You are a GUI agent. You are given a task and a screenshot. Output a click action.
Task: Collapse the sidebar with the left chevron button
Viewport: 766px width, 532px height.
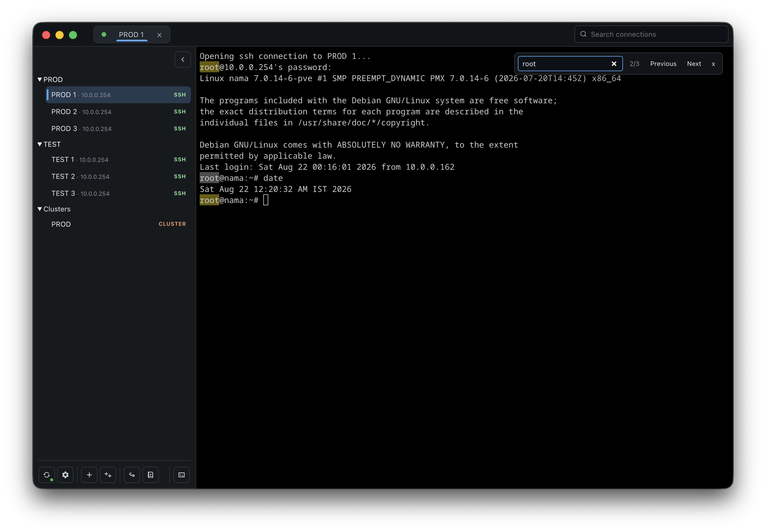tap(183, 60)
